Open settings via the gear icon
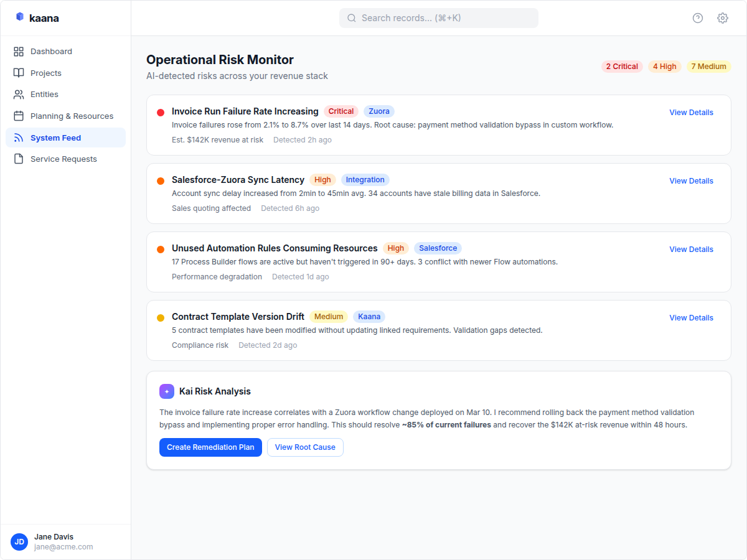The width and height of the screenshot is (747, 560). [723, 18]
